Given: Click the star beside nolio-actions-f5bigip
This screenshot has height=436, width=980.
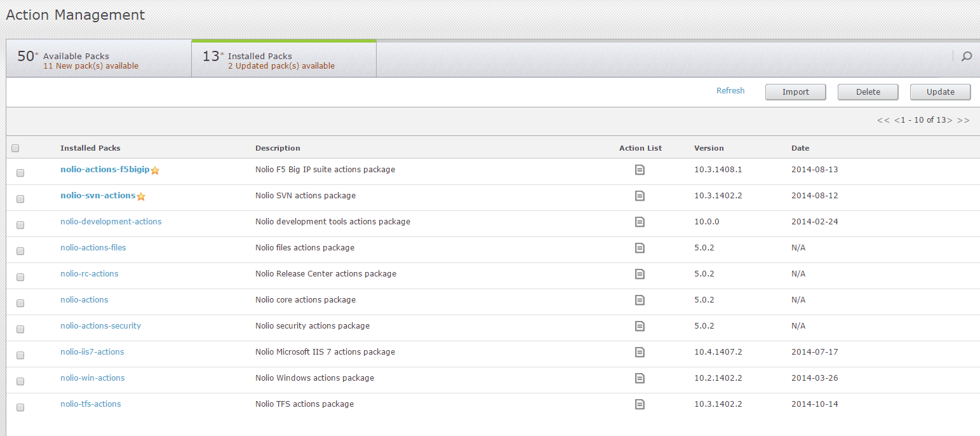Looking at the screenshot, I should (x=155, y=170).
